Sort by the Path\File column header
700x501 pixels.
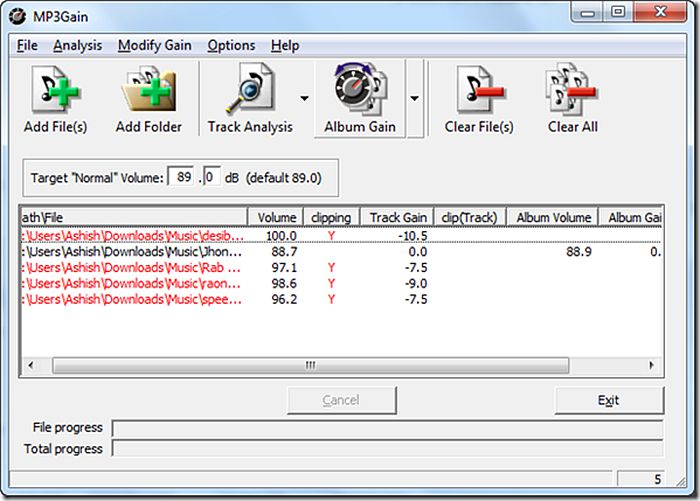tap(133, 217)
